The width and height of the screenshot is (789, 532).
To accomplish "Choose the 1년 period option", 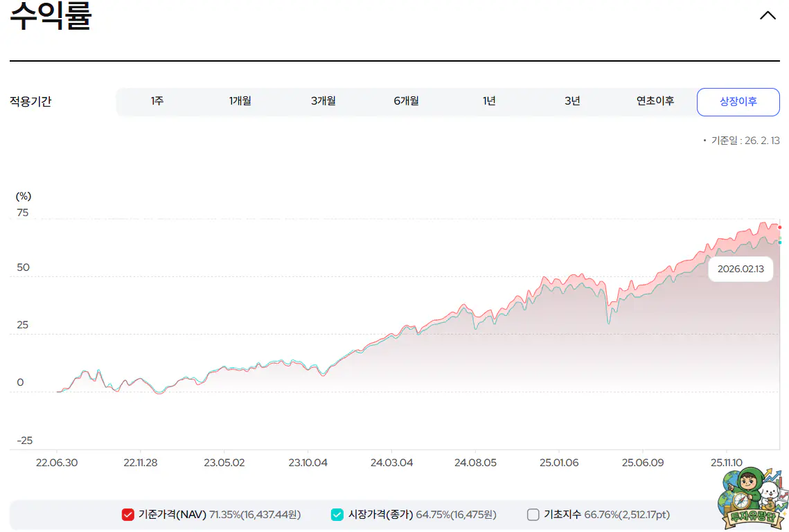I will point(489,101).
